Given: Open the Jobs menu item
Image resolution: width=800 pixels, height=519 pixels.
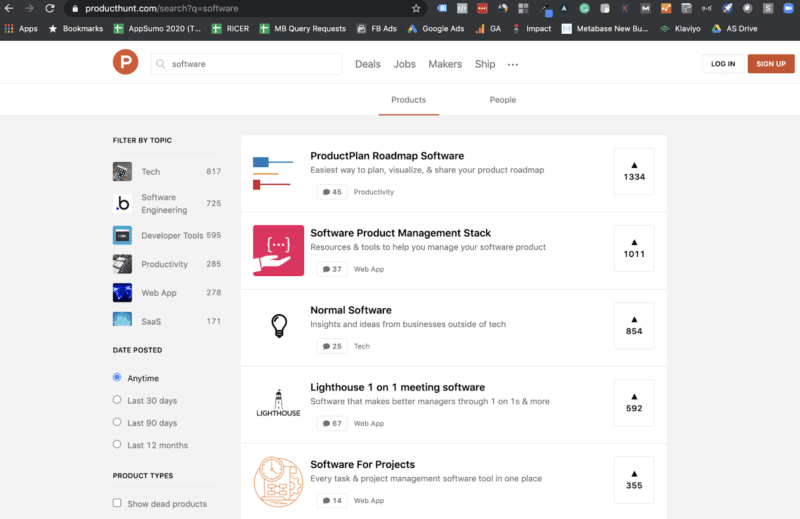Looking at the screenshot, I should [x=405, y=64].
